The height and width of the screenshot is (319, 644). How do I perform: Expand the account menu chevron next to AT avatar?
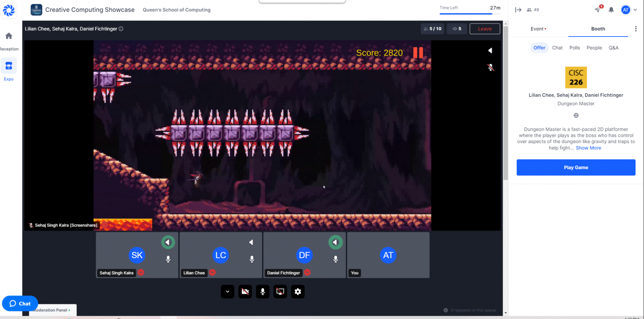pyautogui.click(x=635, y=10)
